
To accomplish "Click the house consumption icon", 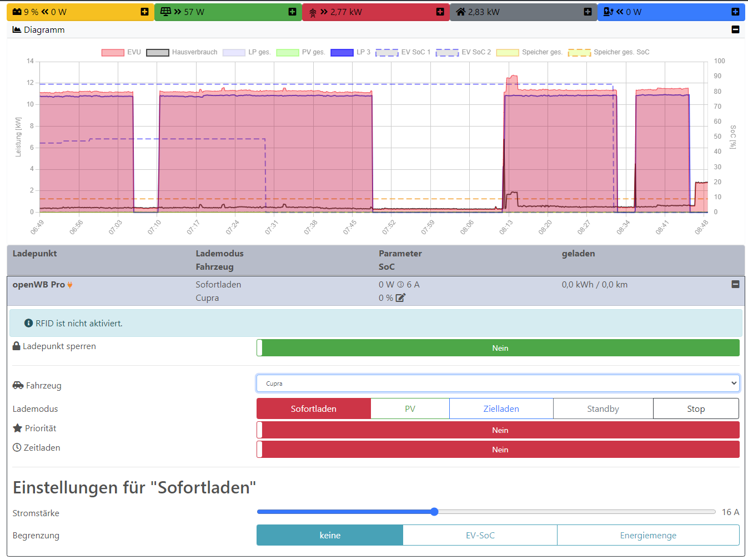I will [x=461, y=12].
